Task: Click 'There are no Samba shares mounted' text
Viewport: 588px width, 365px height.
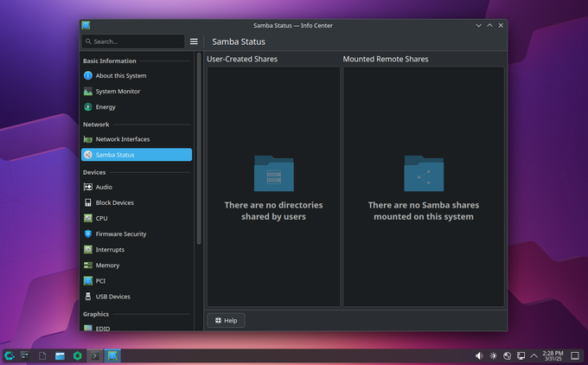Action: [424, 211]
